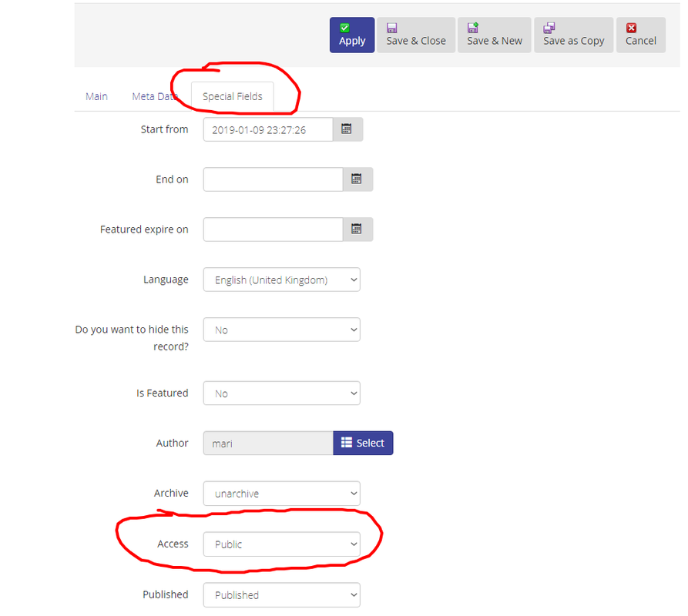Click Save & Close button

[415, 35]
